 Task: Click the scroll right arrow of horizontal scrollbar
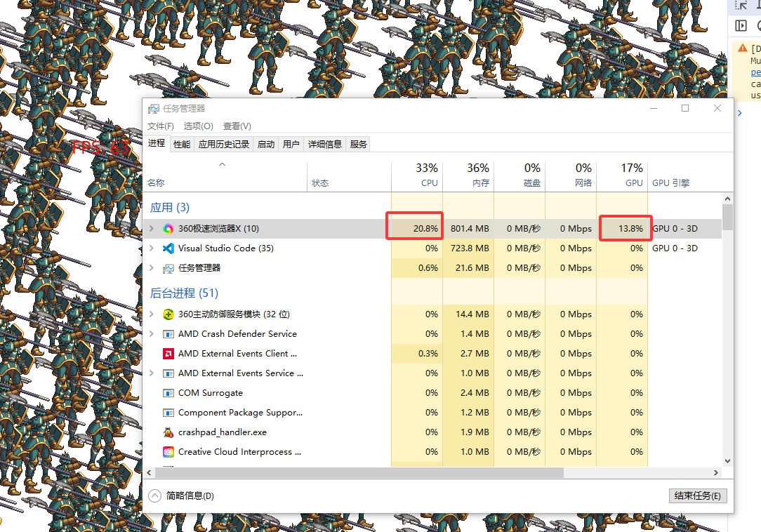coord(716,472)
